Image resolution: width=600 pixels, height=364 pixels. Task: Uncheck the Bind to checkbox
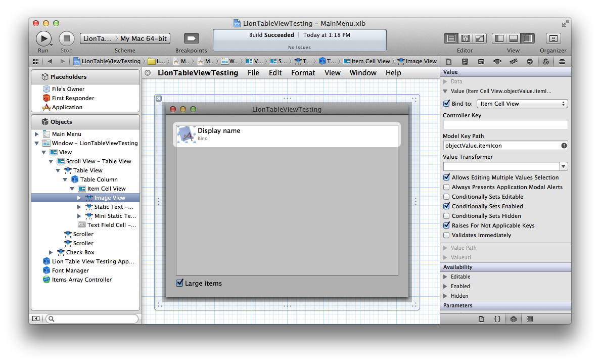pos(446,103)
